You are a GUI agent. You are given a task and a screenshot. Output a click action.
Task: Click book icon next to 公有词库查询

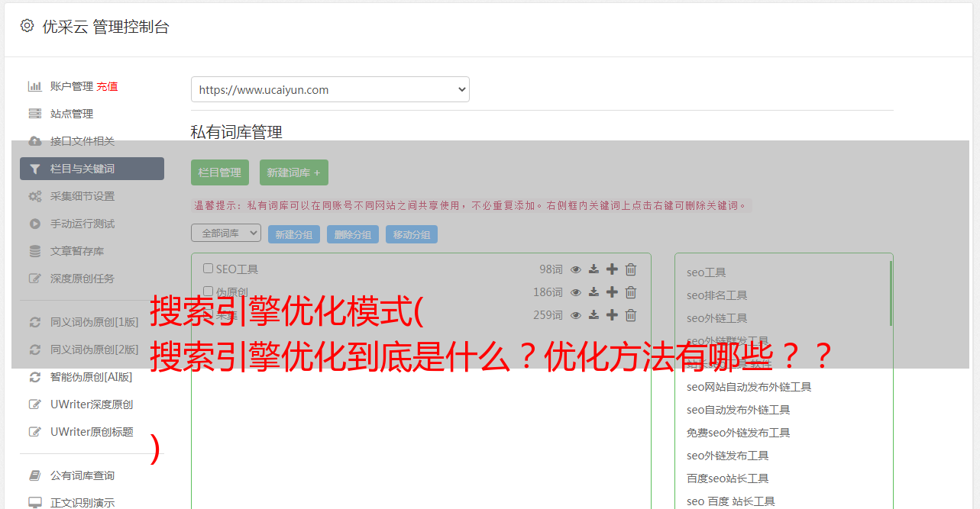pos(35,475)
